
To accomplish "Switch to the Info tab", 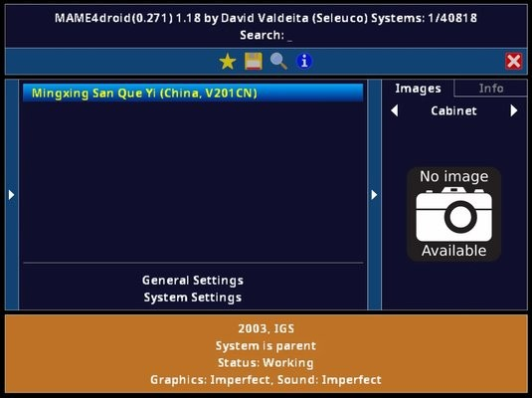I will [490, 89].
